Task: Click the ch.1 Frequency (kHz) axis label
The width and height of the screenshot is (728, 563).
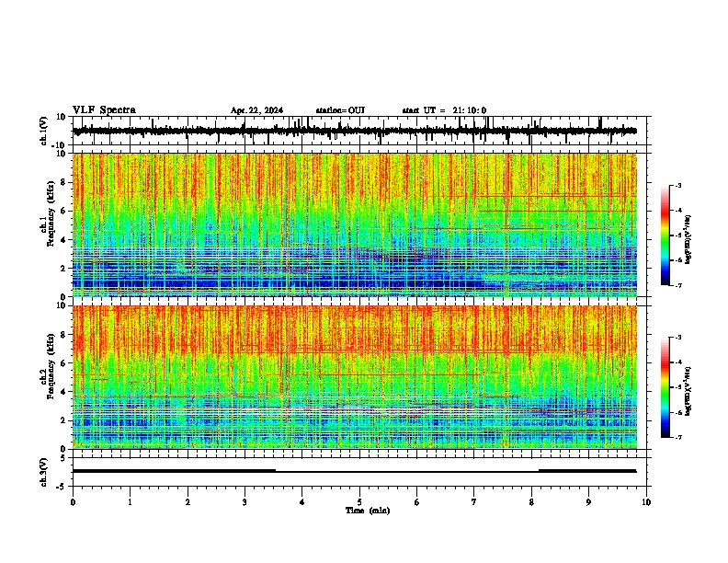Action: click(x=50, y=213)
